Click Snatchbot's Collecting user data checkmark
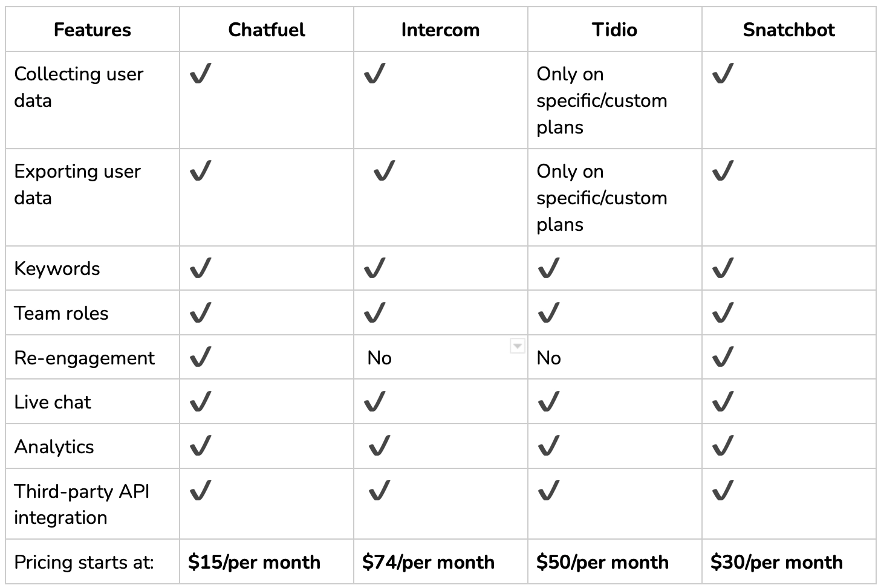This screenshot has height=588, width=881. click(x=723, y=74)
